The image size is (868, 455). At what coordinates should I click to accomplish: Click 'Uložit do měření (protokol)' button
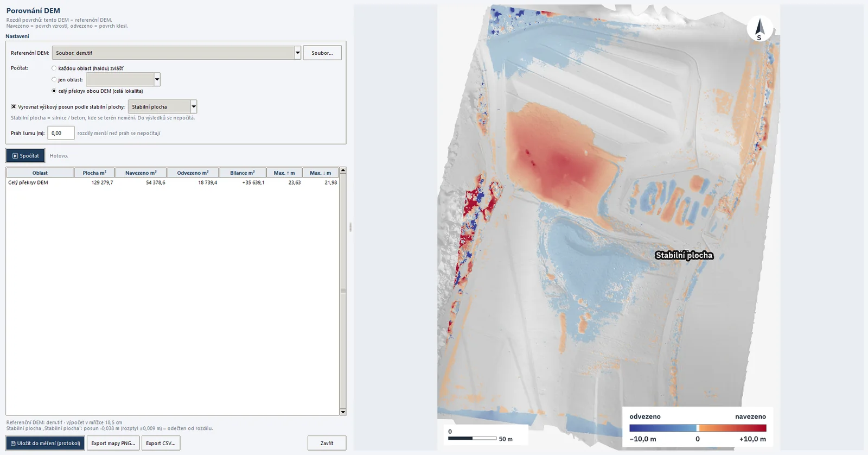[x=46, y=443]
